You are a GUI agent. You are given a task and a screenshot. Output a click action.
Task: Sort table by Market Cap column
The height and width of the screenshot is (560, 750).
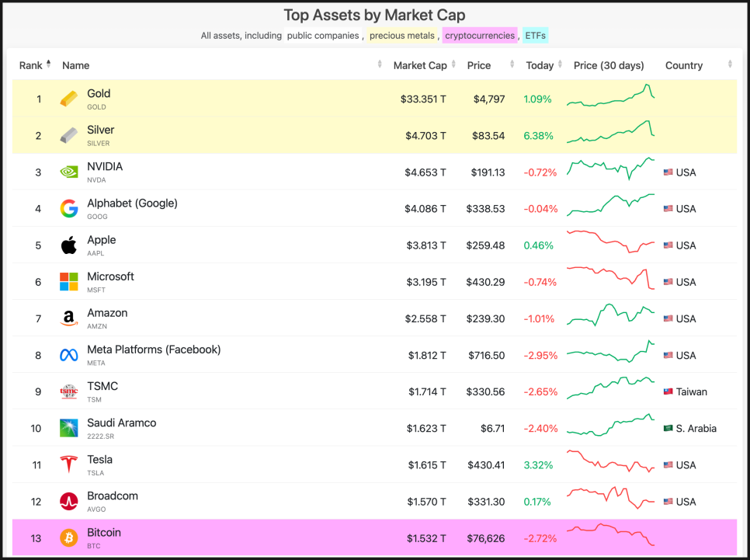tap(420, 65)
